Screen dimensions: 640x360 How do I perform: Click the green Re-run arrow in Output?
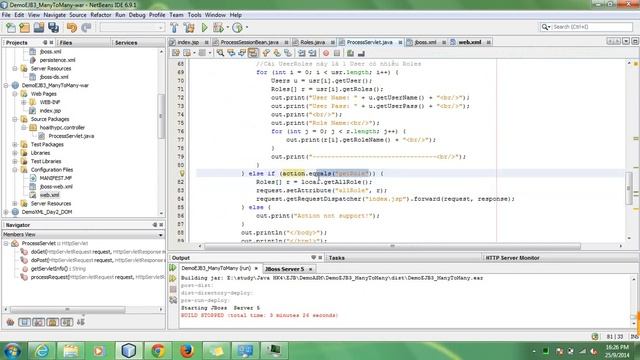[173, 268]
